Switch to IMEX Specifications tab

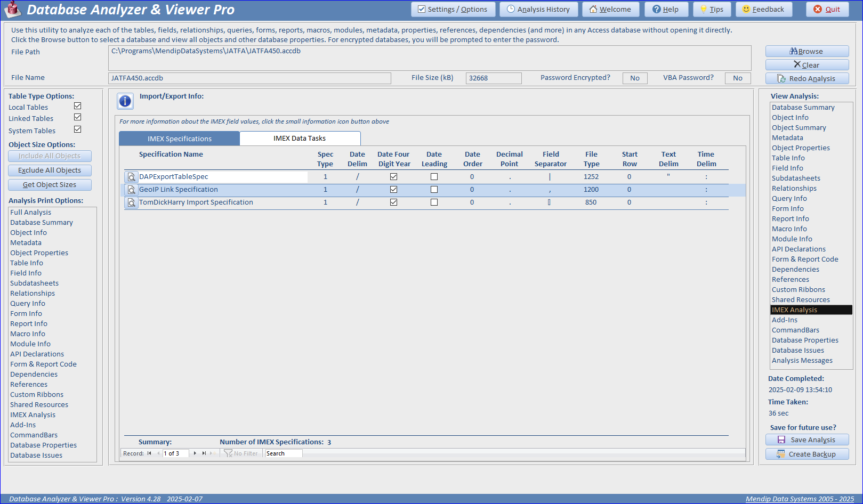tap(180, 139)
